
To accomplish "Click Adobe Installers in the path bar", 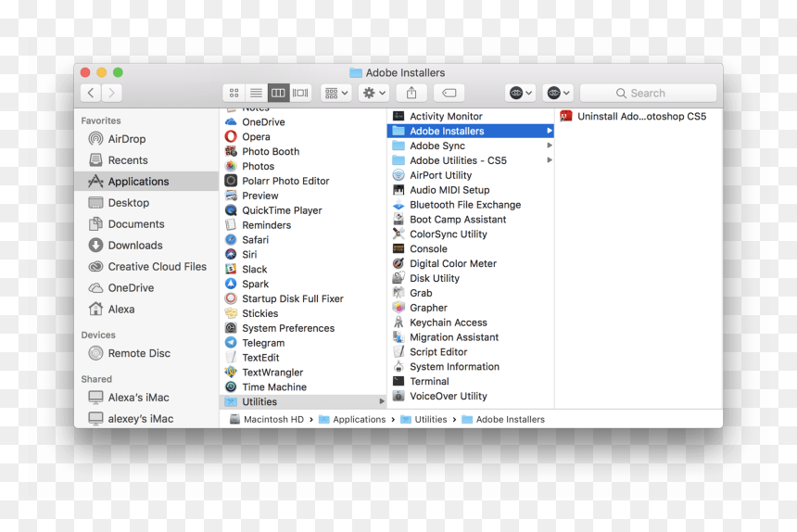I will (x=503, y=419).
